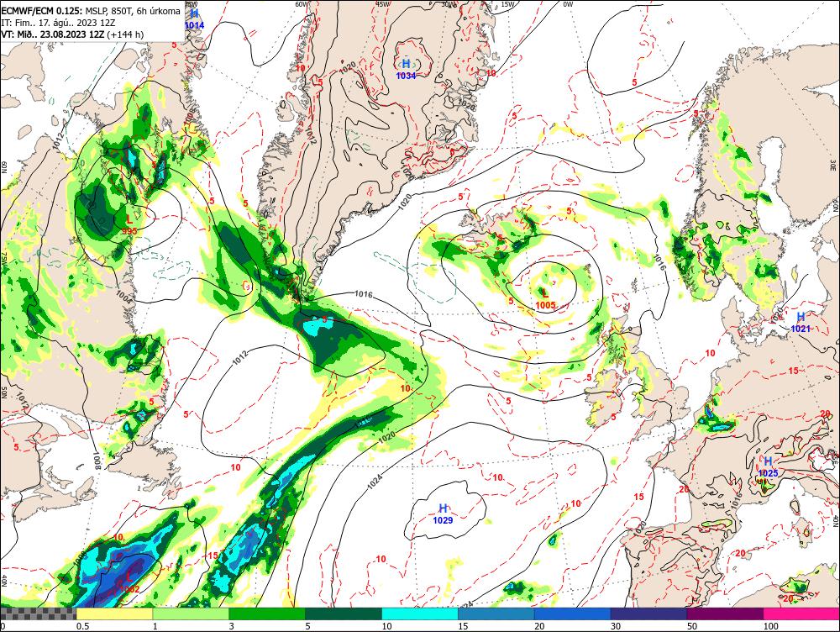The image size is (840, 632).
Task: Click the dark green 5 mm swatch
Action: pos(344,614)
